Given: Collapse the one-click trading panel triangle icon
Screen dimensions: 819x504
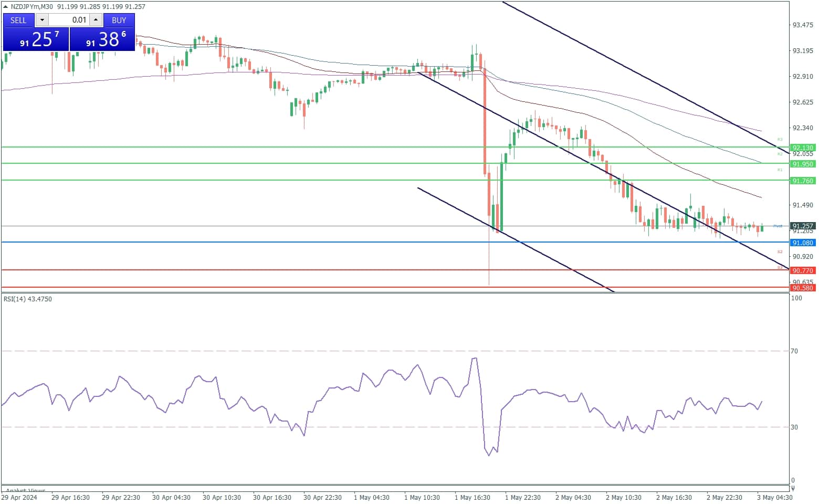Looking at the screenshot, I should (x=5, y=7).
